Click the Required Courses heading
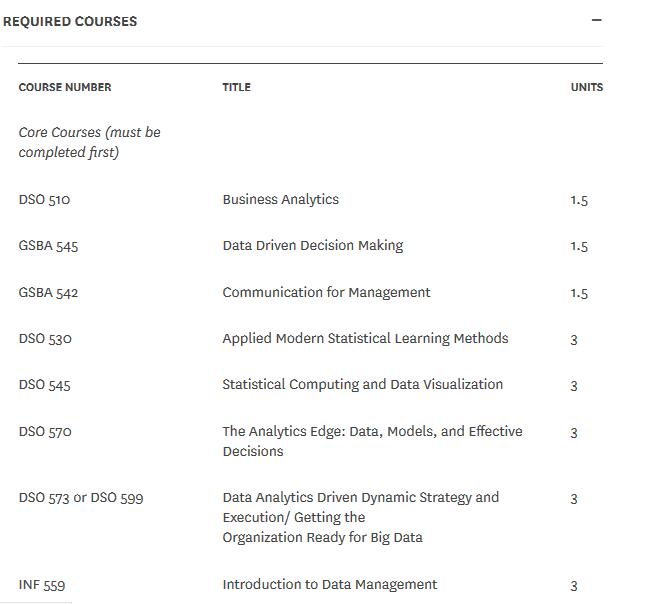This screenshot has width=647, height=604. 70,21
